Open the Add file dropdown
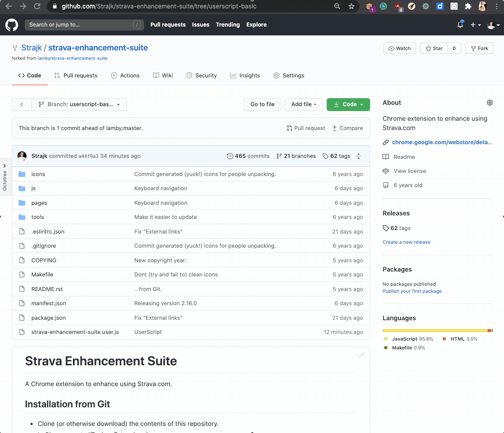The image size is (504, 433). coord(304,104)
